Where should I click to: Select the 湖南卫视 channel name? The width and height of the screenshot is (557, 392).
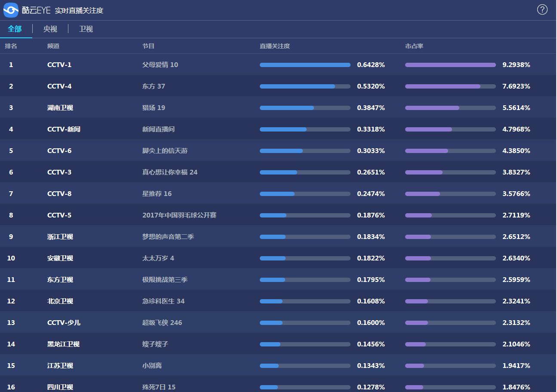pos(60,108)
